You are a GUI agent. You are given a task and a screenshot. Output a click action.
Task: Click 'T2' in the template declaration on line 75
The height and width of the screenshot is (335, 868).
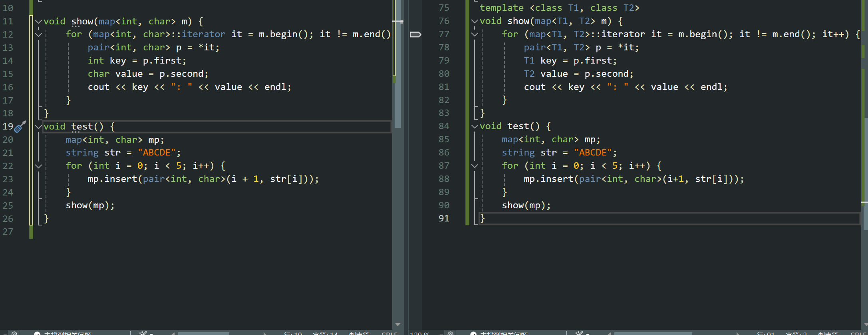[x=629, y=8]
